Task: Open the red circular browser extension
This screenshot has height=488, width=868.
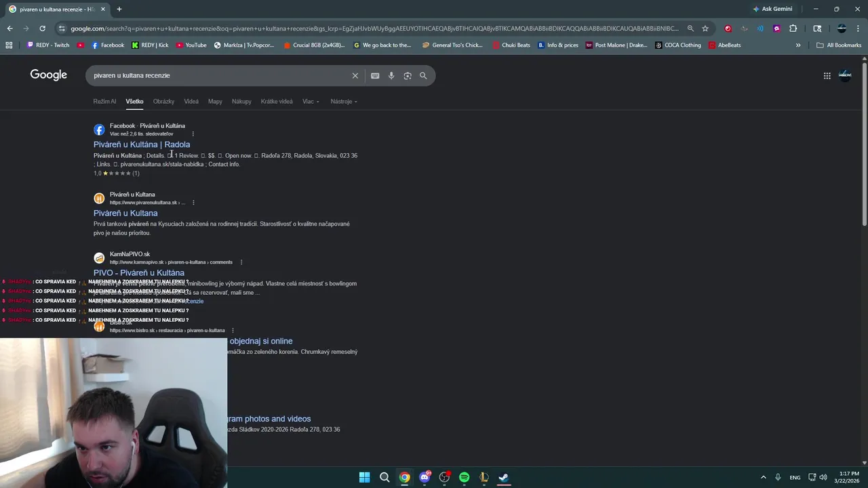Action: [728, 28]
